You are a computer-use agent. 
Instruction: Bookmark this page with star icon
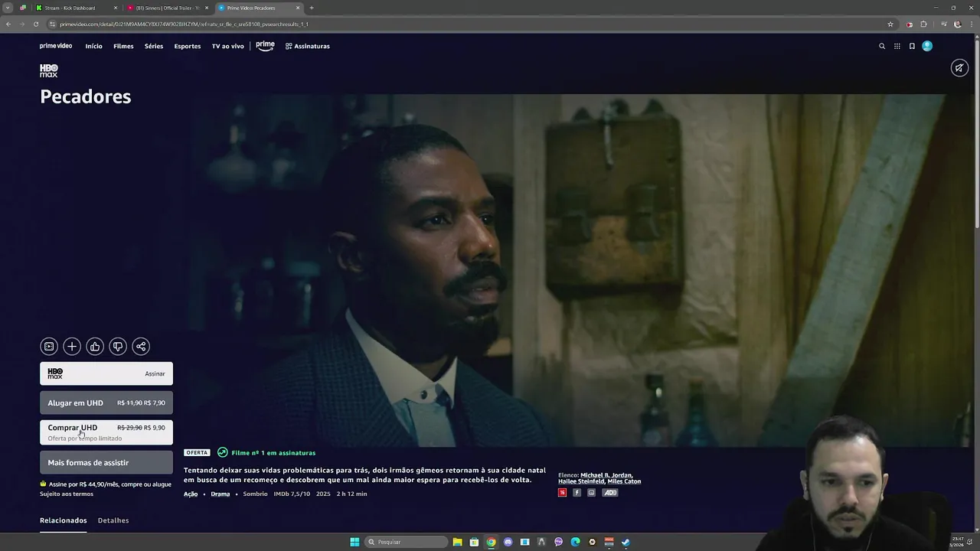click(x=890, y=24)
